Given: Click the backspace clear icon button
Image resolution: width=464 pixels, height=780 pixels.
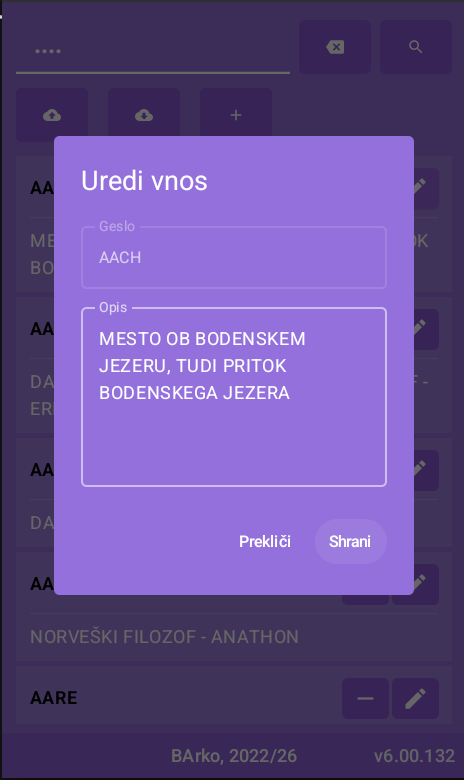Looking at the screenshot, I should [335, 47].
